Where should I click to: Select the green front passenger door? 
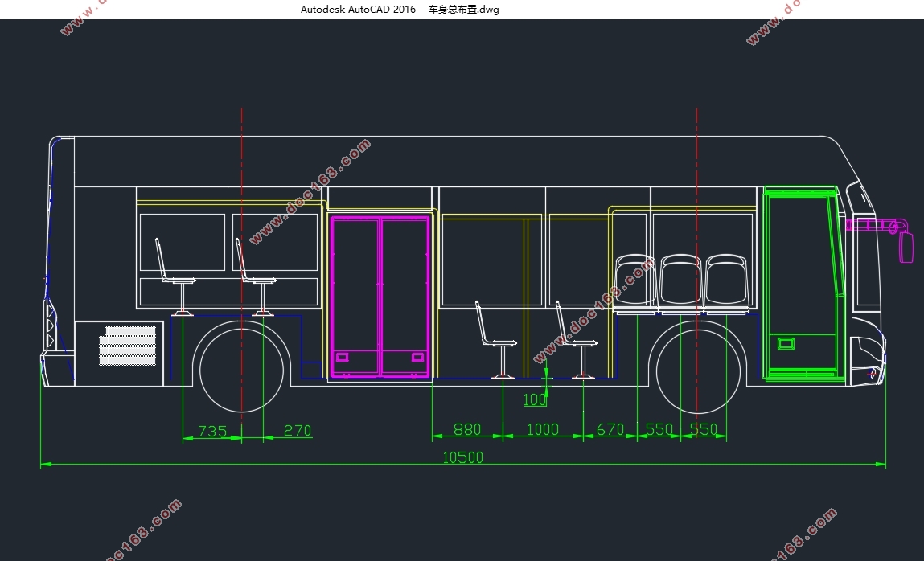click(x=803, y=284)
